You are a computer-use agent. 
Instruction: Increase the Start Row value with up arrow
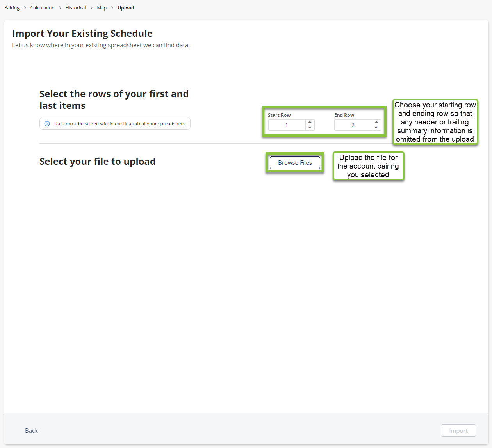pyautogui.click(x=310, y=122)
